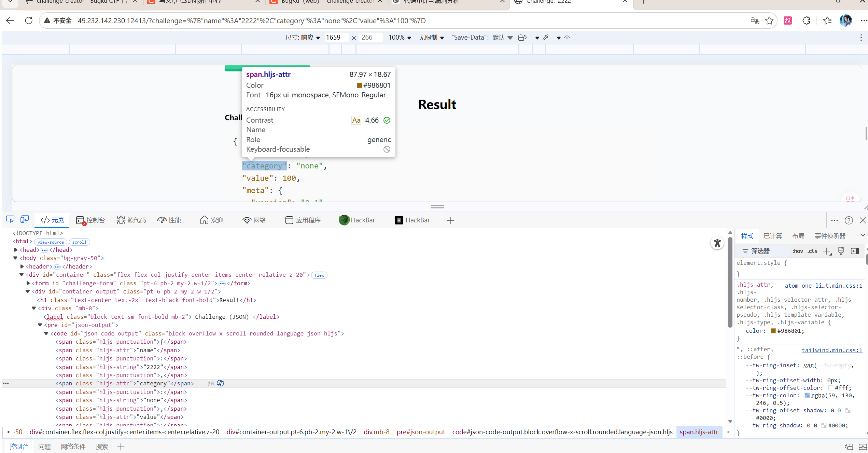Open the favorites list icon

coord(827,20)
